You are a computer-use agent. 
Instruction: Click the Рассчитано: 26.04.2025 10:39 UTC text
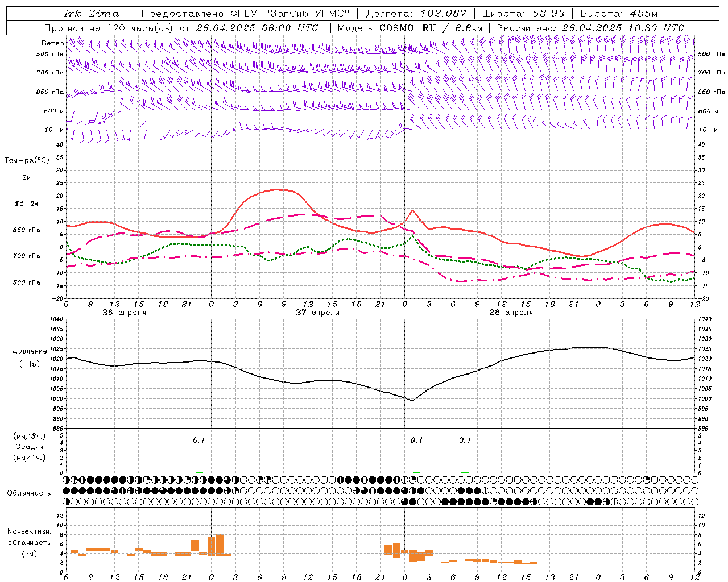[x=590, y=28]
